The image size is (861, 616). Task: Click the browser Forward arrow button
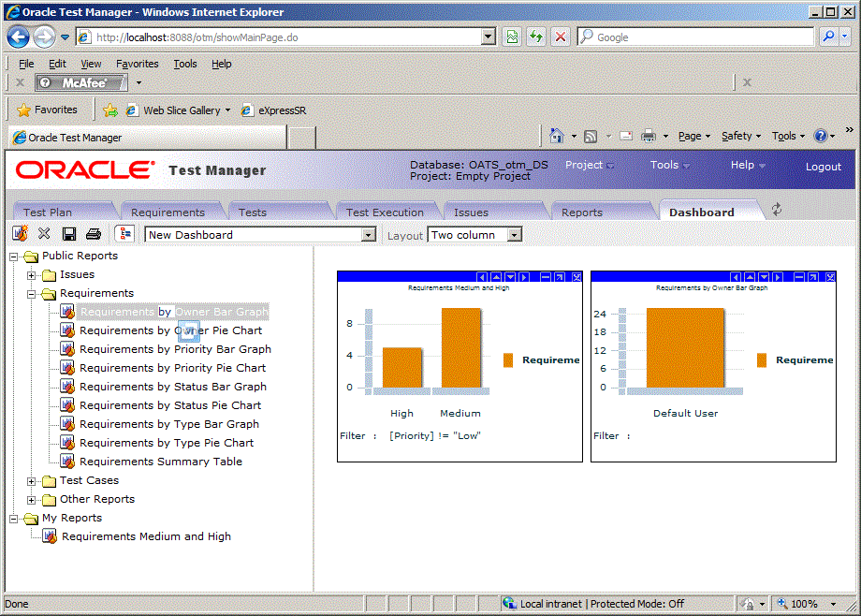(43, 37)
